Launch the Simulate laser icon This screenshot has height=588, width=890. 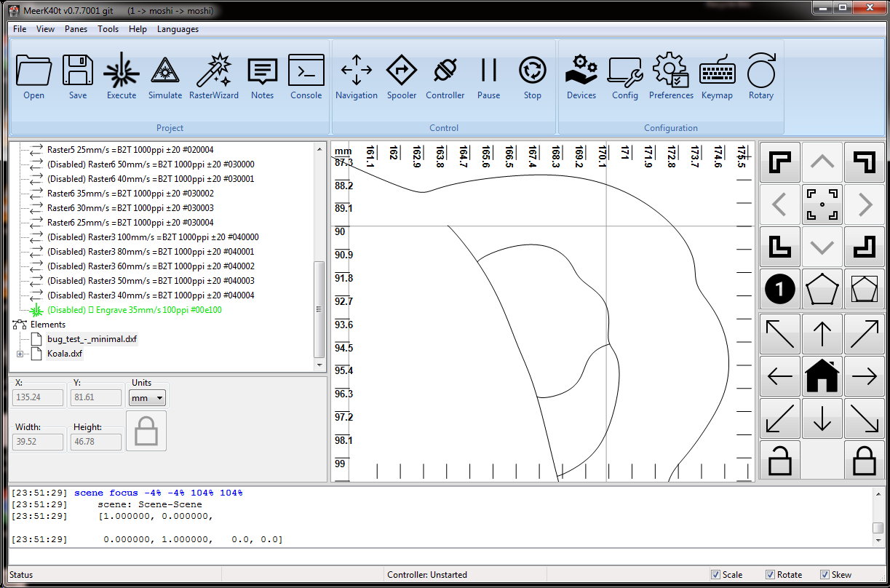(x=165, y=77)
